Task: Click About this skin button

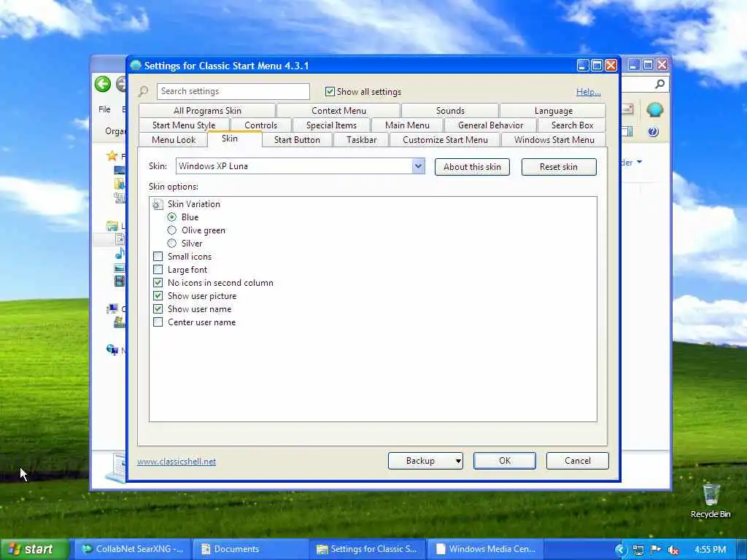Action: click(x=472, y=167)
